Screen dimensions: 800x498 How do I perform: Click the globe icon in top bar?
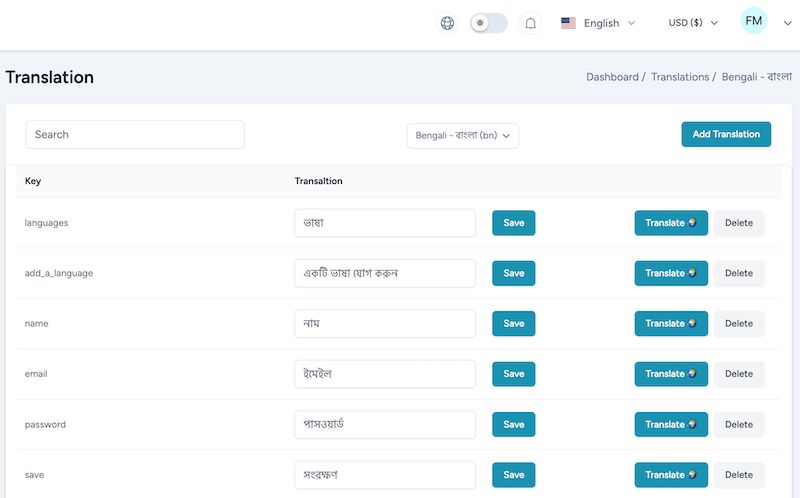point(448,23)
